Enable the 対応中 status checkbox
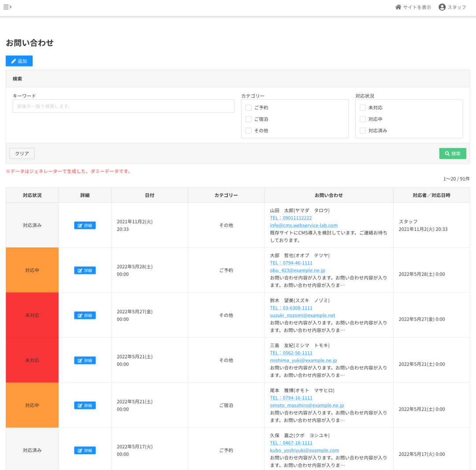Image resolution: width=476 pixels, height=470 pixels. click(x=363, y=119)
